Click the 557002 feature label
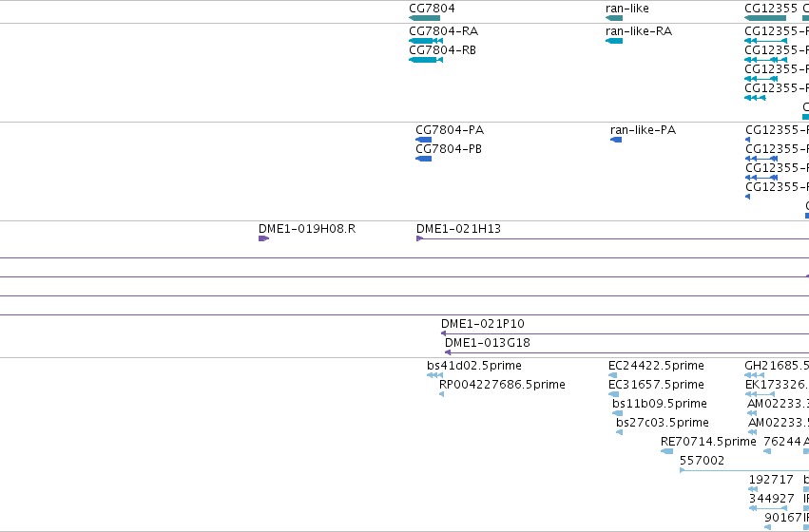809x532 pixels. [x=702, y=461]
